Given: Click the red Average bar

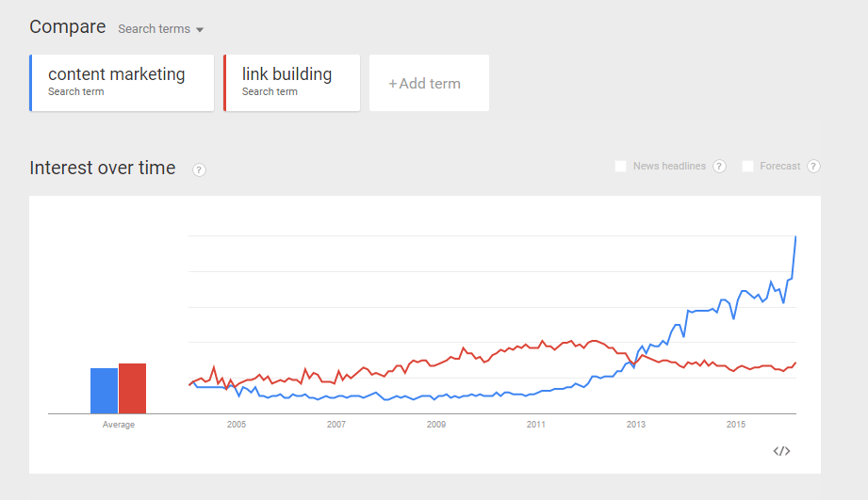Looking at the screenshot, I should [132, 388].
